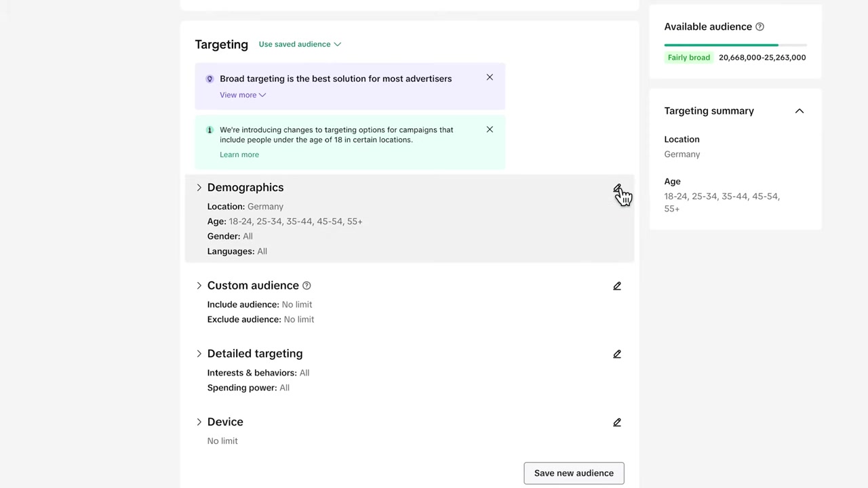Click the info icon in under-18 notice
The width and height of the screenshot is (868, 488).
pyautogui.click(x=210, y=130)
